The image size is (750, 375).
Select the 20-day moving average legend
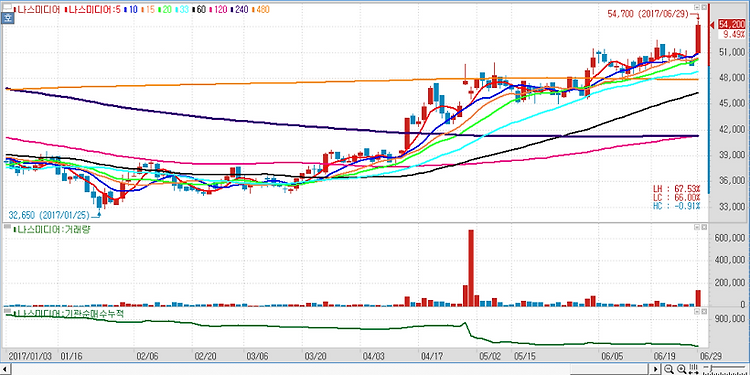click(165, 9)
